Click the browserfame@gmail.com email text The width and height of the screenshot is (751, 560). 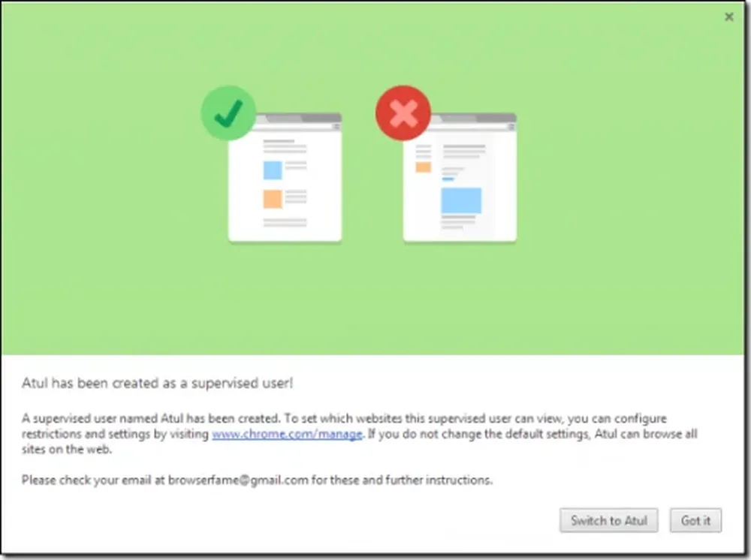click(238, 480)
